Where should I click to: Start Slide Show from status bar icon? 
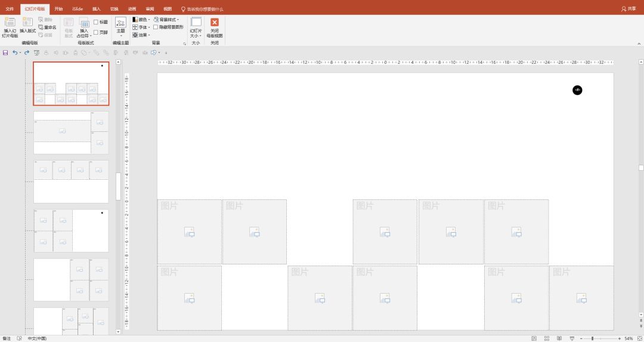tap(572, 338)
